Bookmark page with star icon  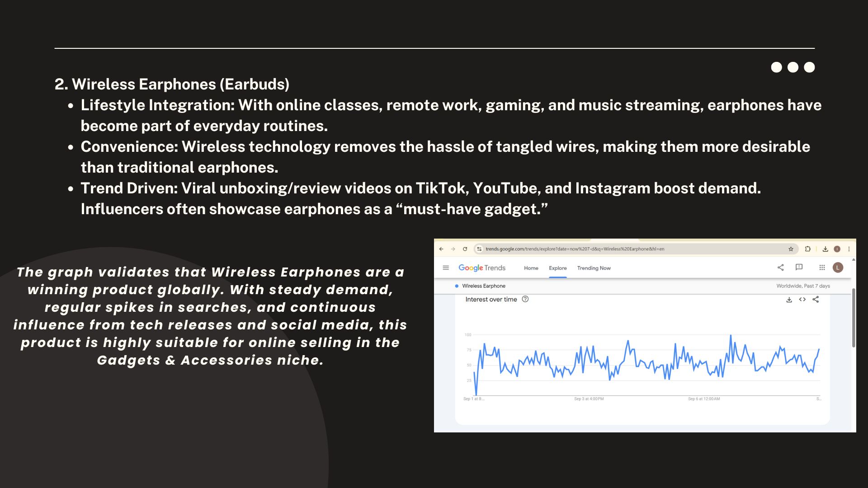pos(791,249)
